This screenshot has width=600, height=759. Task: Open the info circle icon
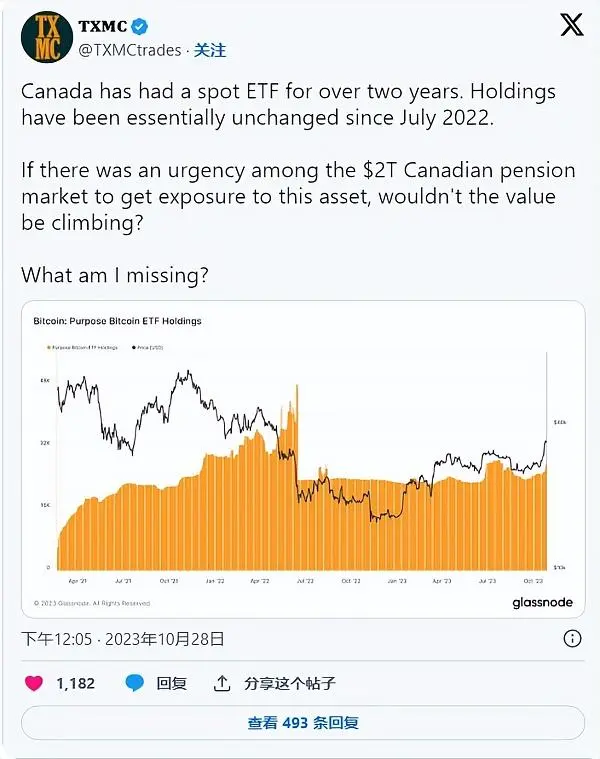572,638
